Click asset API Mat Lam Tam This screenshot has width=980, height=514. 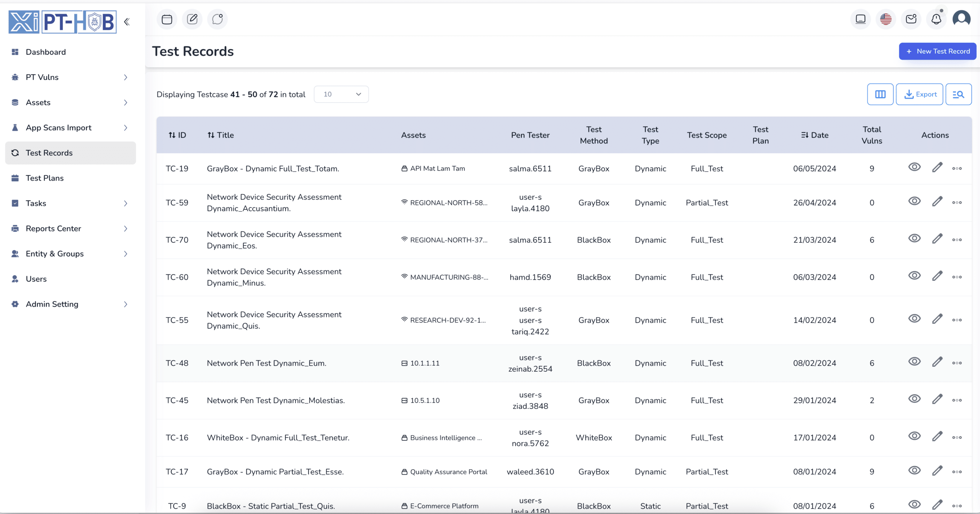pyautogui.click(x=433, y=169)
